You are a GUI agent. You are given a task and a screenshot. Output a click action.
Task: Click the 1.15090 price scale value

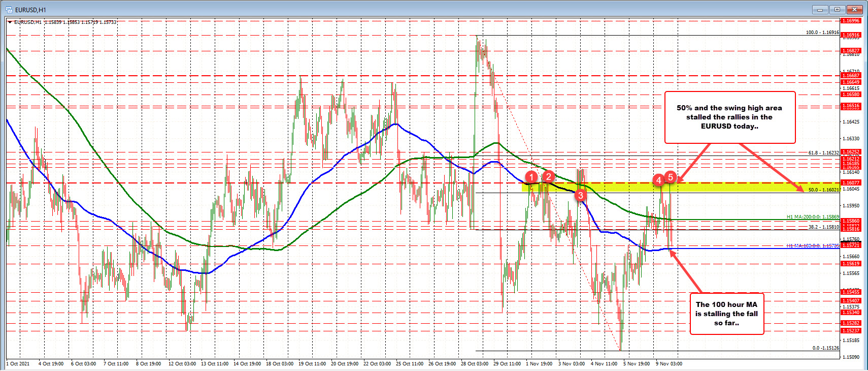pyautogui.click(x=851, y=357)
